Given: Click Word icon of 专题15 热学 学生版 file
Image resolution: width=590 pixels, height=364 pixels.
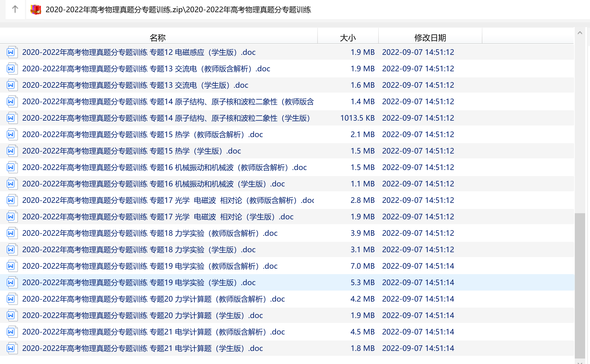Looking at the screenshot, I should point(11,151).
